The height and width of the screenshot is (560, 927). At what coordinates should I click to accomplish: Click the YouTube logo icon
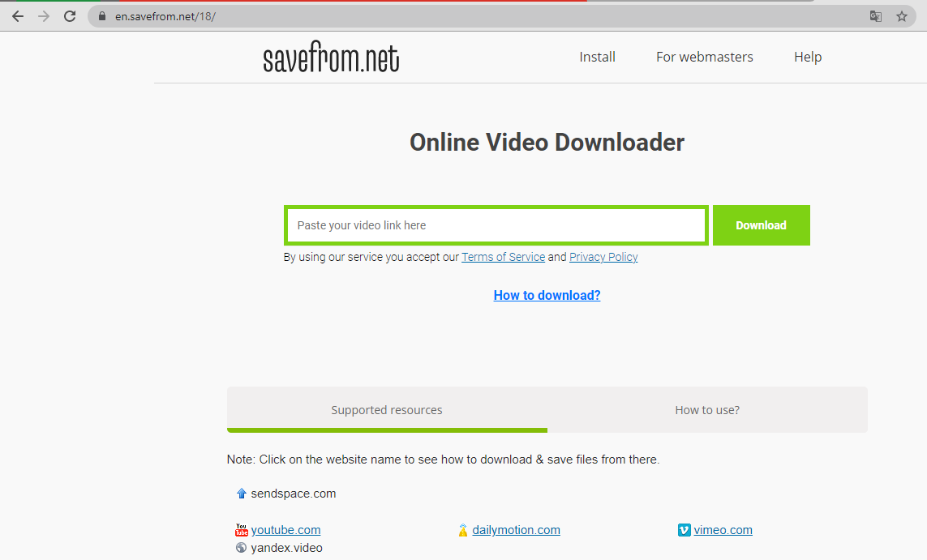click(x=241, y=530)
